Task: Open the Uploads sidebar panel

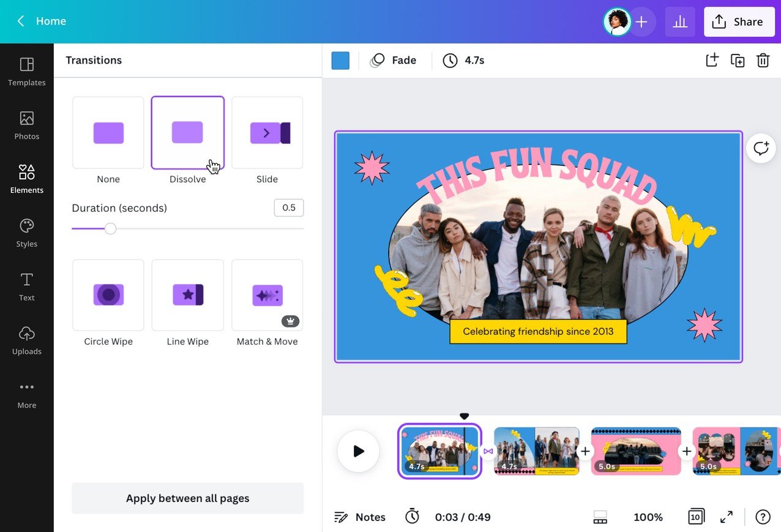Action: click(x=26, y=340)
